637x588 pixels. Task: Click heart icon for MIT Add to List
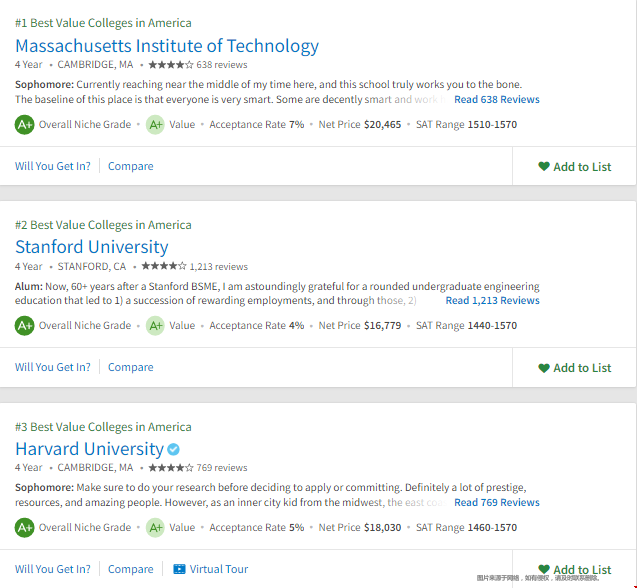pos(544,166)
